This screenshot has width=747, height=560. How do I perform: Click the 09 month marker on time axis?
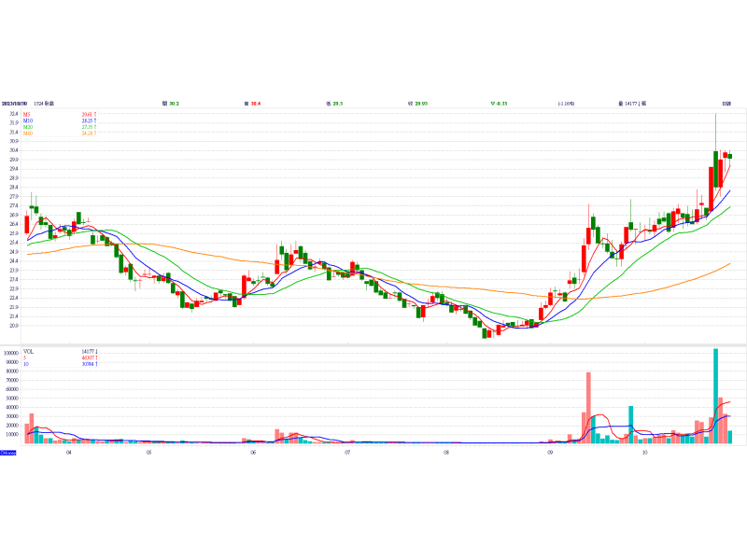point(550,454)
